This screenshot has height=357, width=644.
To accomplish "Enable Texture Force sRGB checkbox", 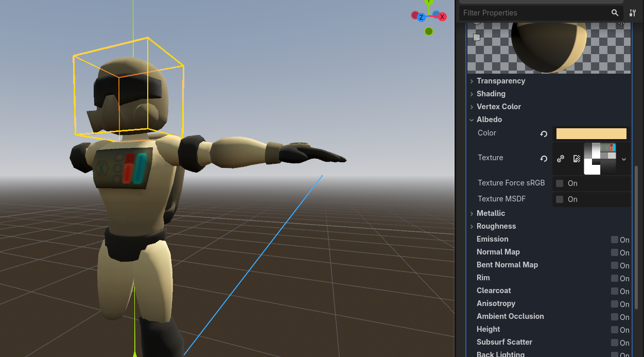I will [x=560, y=183].
